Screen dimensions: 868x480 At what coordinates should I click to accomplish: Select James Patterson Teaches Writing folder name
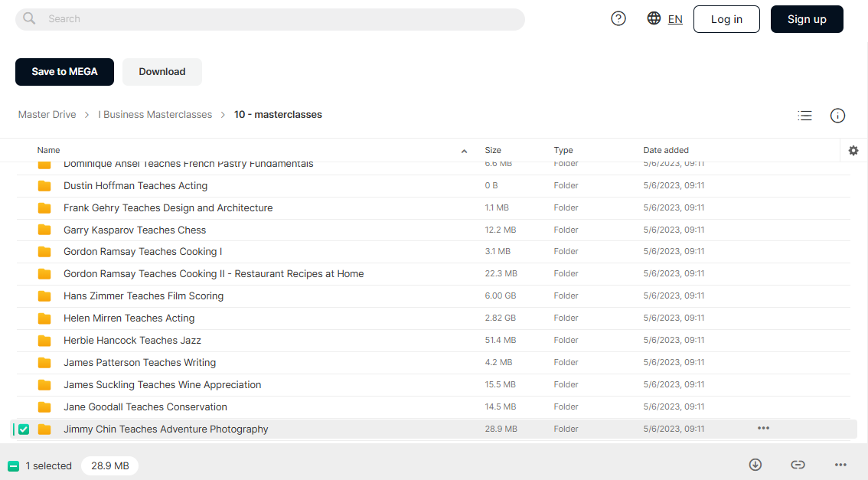click(139, 362)
